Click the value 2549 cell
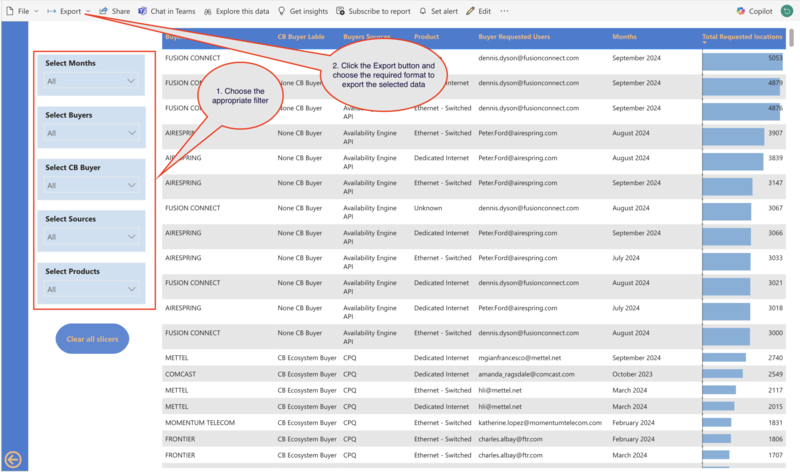This screenshot has height=472, width=800. click(x=776, y=374)
